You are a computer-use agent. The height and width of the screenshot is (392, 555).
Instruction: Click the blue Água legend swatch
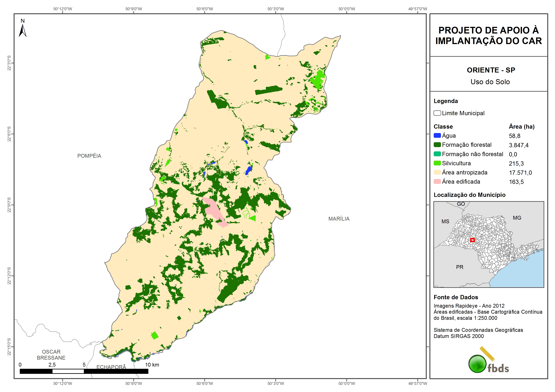click(437, 136)
